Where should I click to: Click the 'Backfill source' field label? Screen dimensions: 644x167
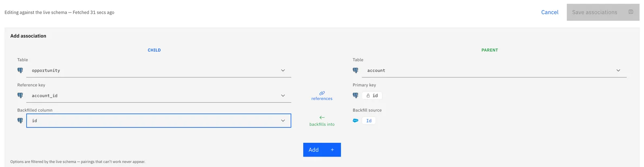pos(367,110)
